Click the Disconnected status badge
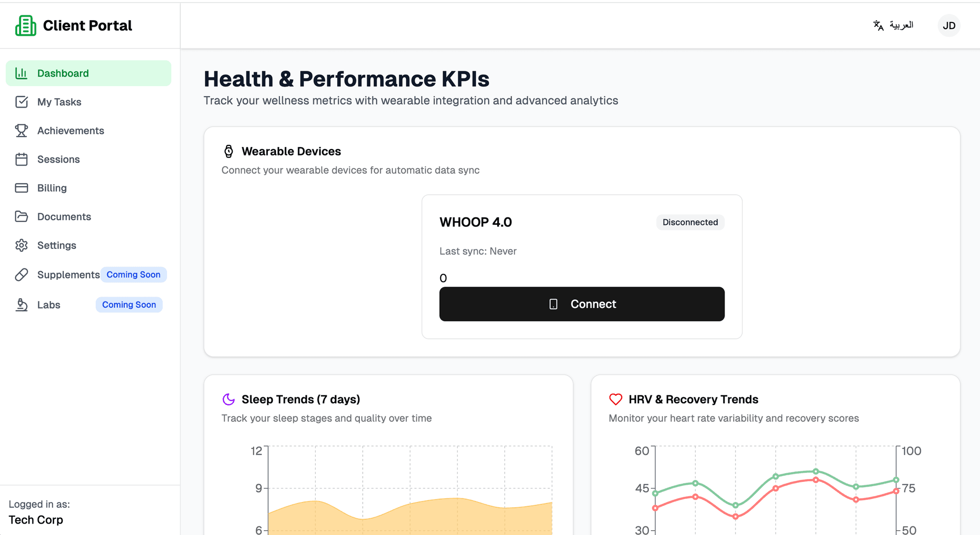Screen dimensions: 980x535 [690, 222]
